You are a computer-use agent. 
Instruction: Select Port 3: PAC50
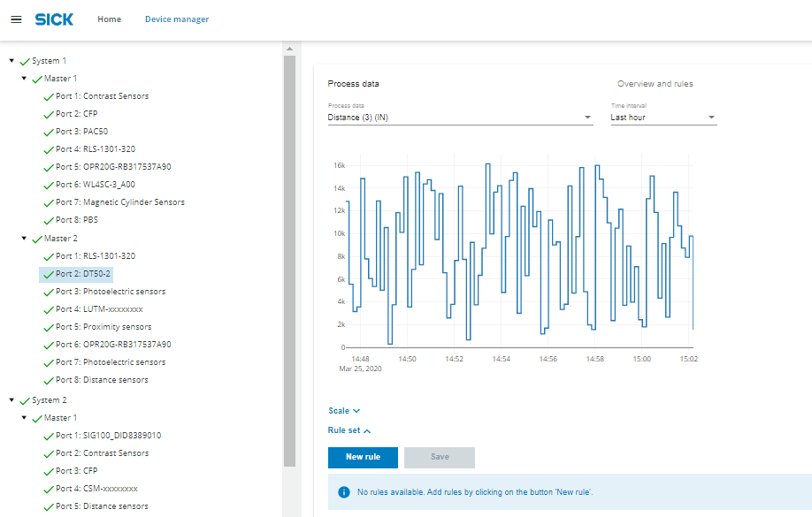click(x=82, y=132)
